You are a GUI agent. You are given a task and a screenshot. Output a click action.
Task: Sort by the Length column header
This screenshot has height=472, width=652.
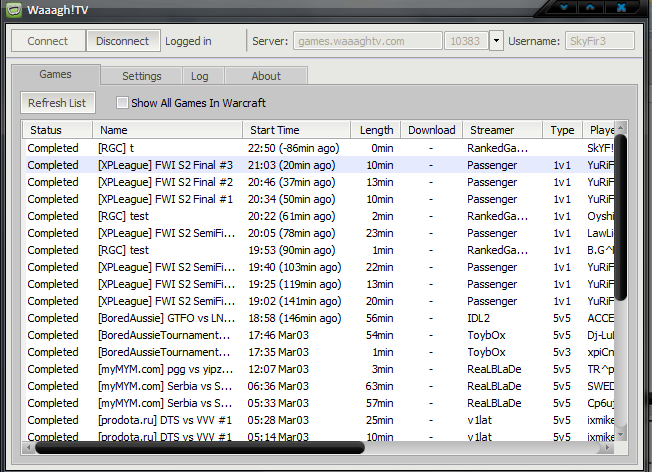(376, 130)
